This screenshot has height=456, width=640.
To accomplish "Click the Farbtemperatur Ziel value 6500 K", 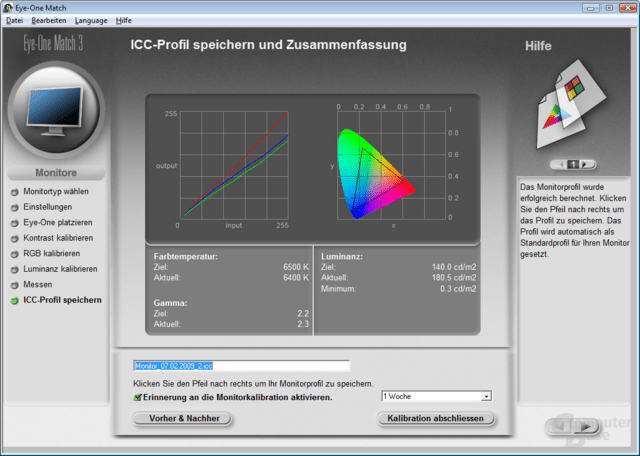I will coord(296,267).
